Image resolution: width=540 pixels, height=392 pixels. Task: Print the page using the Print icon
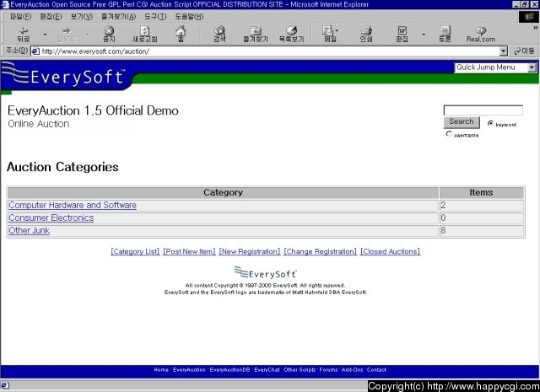coord(366,34)
